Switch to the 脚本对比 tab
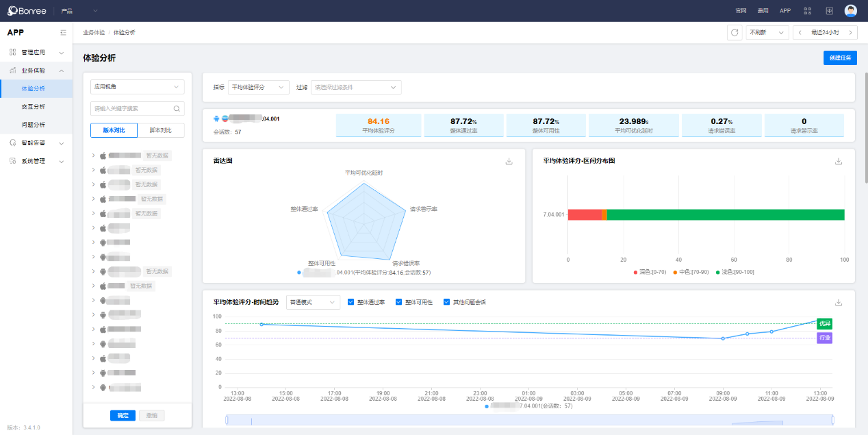This screenshot has width=868, height=435. 161,130
